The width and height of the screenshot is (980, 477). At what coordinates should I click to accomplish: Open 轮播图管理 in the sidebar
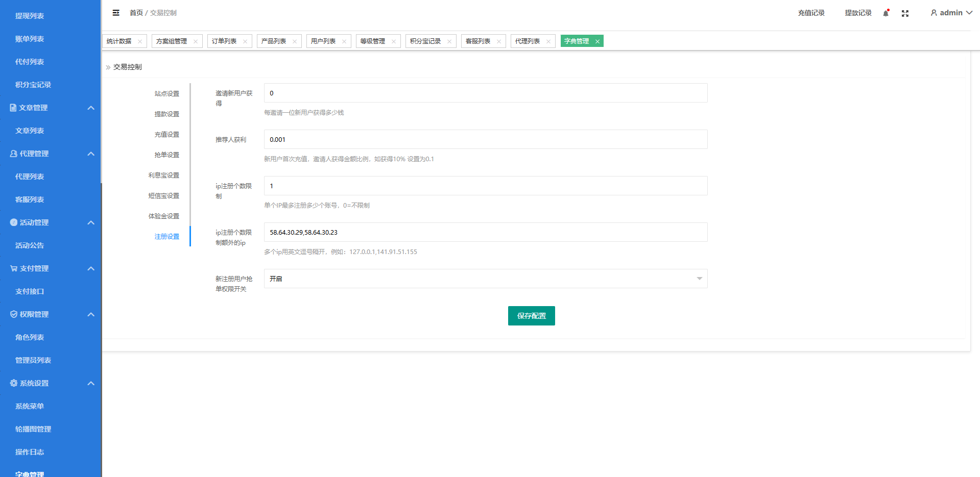[x=33, y=429]
